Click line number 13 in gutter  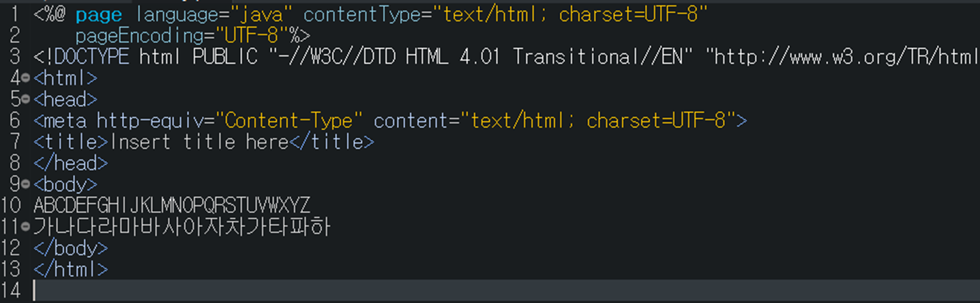point(12,269)
